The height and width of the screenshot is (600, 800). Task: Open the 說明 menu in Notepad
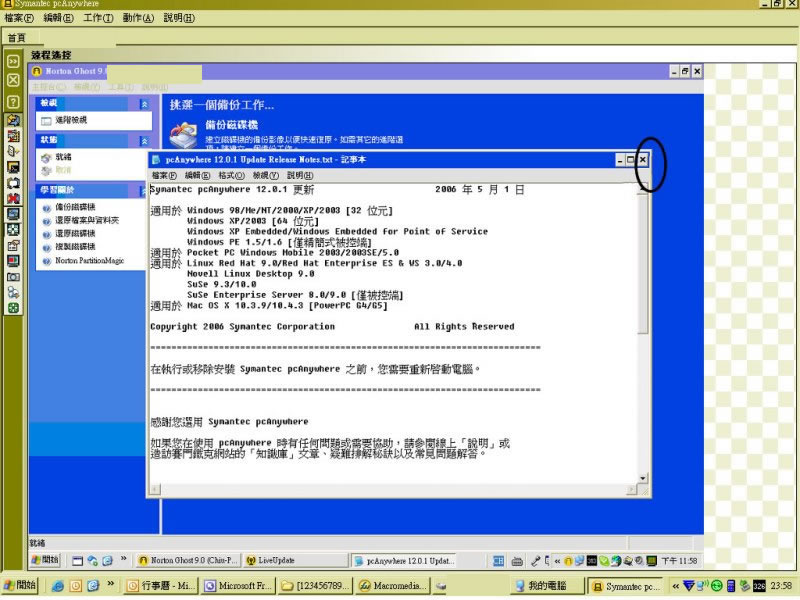tap(300, 176)
